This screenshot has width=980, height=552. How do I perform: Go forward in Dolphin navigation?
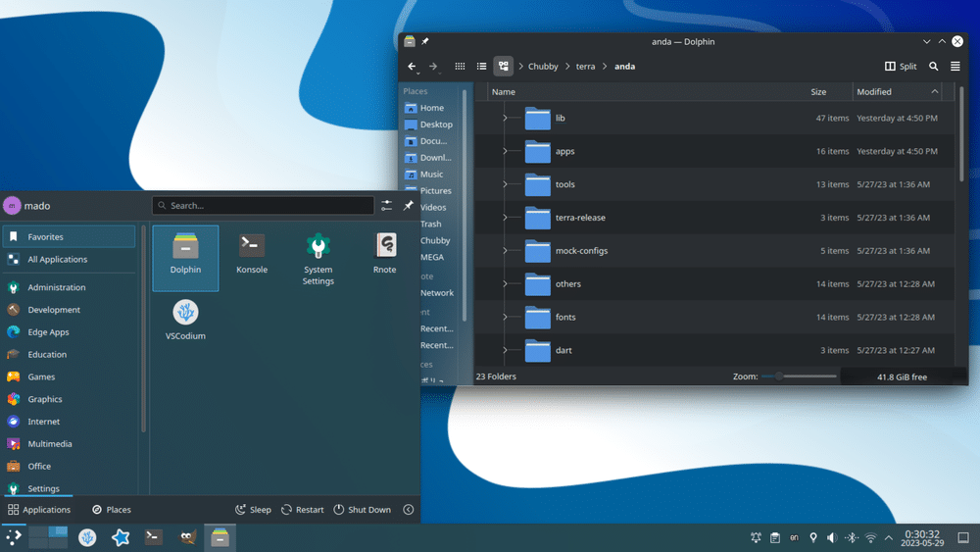click(x=433, y=67)
